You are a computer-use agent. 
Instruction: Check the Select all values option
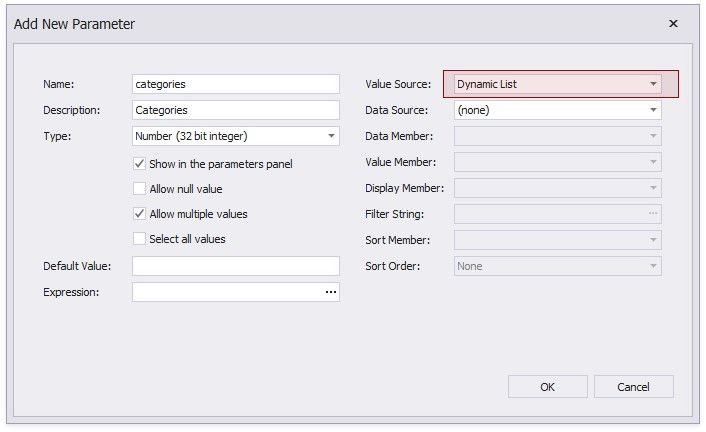140,239
